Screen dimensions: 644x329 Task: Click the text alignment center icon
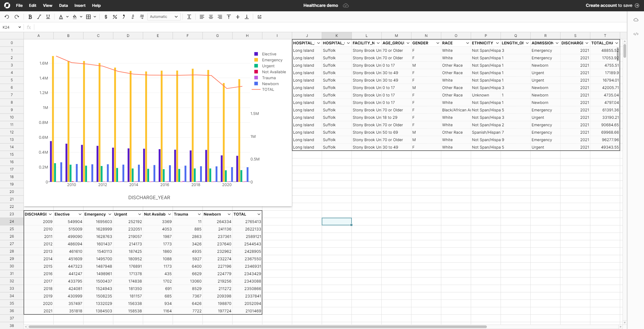click(x=210, y=17)
